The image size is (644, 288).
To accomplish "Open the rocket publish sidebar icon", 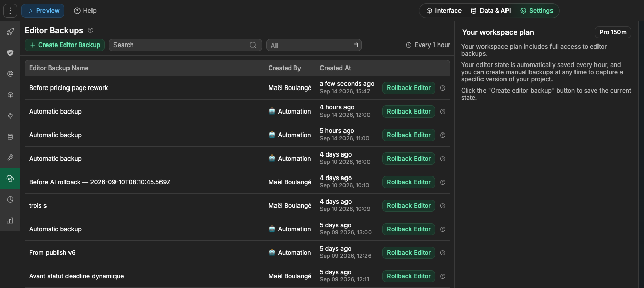I will point(10,32).
